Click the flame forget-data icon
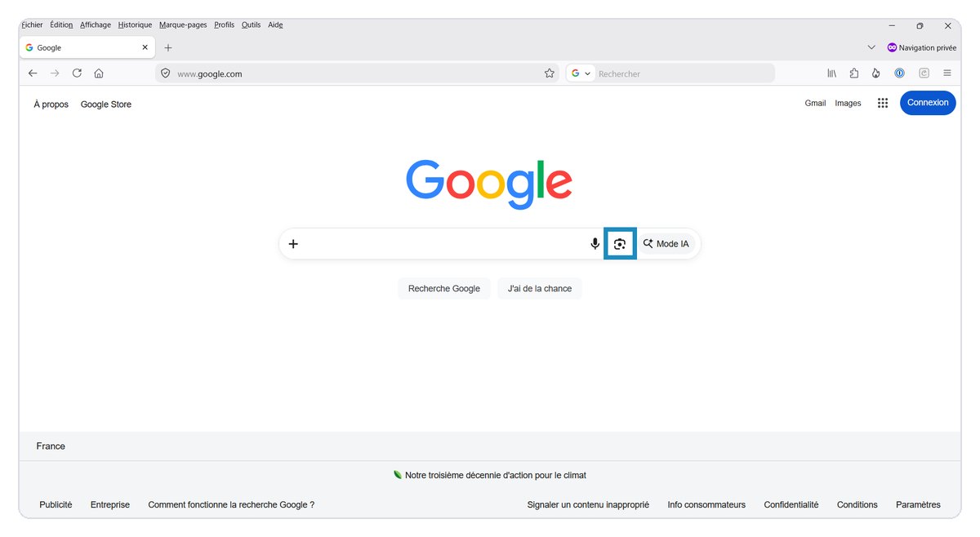Screen dimensions: 980x537 [x=876, y=73]
